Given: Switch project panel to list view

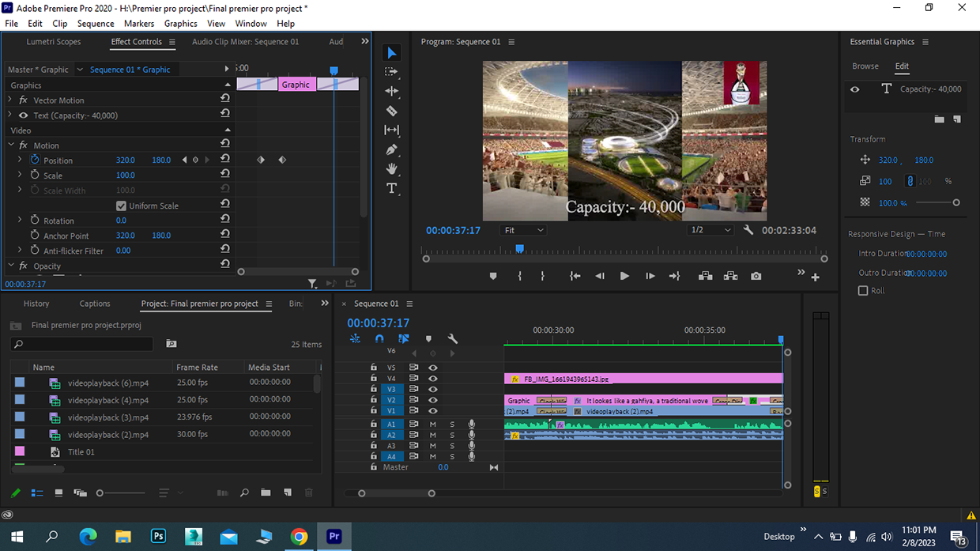Looking at the screenshot, I should 37,493.
